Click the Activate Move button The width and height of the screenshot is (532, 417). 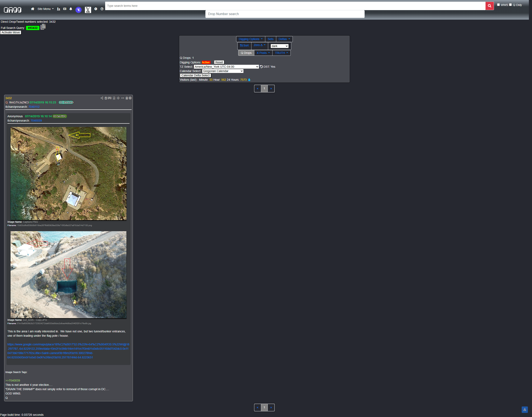coord(11,32)
